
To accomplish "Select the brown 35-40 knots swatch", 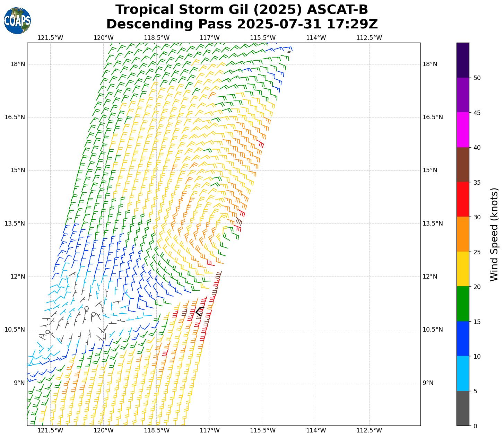I will pyautogui.click(x=462, y=165).
